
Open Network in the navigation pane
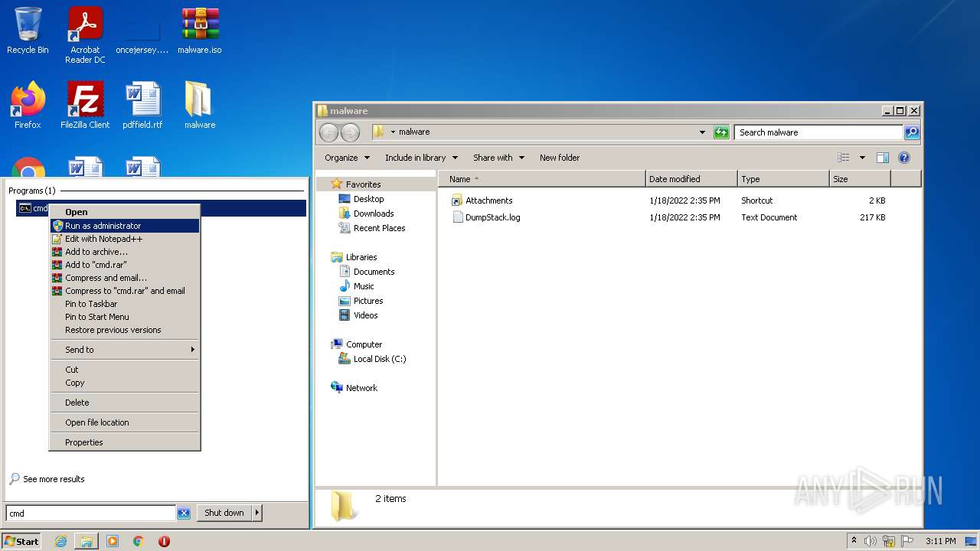click(361, 388)
